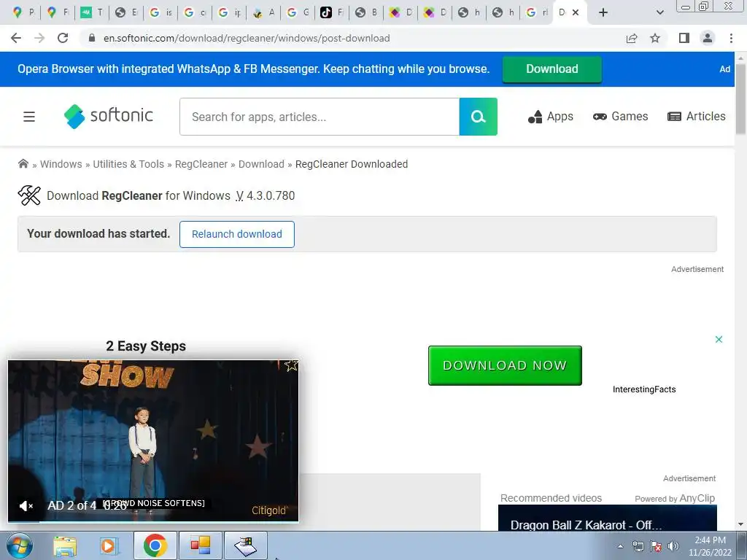Open the Action Center flag icon

(x=656, y=546)
